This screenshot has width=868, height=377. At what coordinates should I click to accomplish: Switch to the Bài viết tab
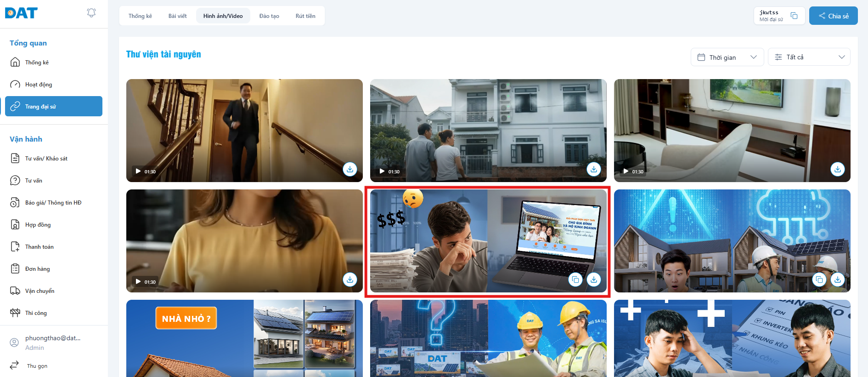click(178, 16)
